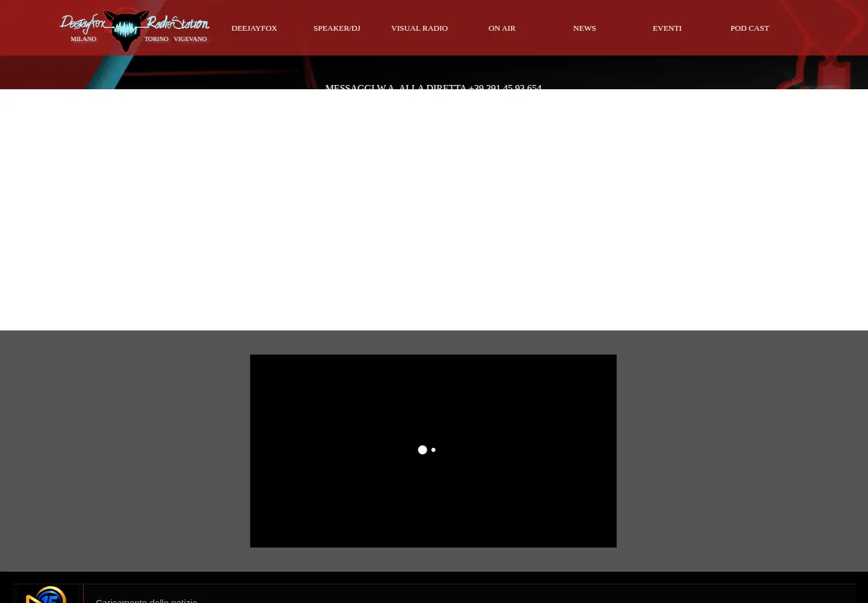Click the VIGEVANO label under the logo

coord(190,39)
